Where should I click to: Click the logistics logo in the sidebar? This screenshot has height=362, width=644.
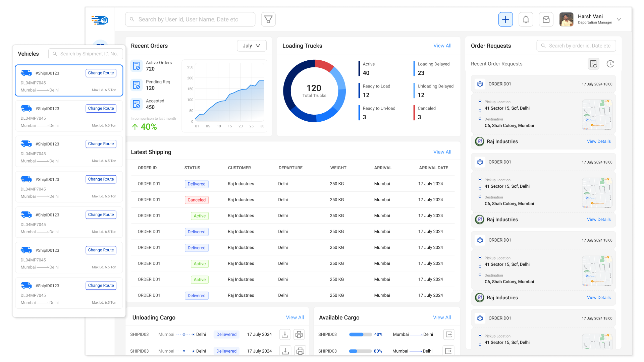[100, 20]
